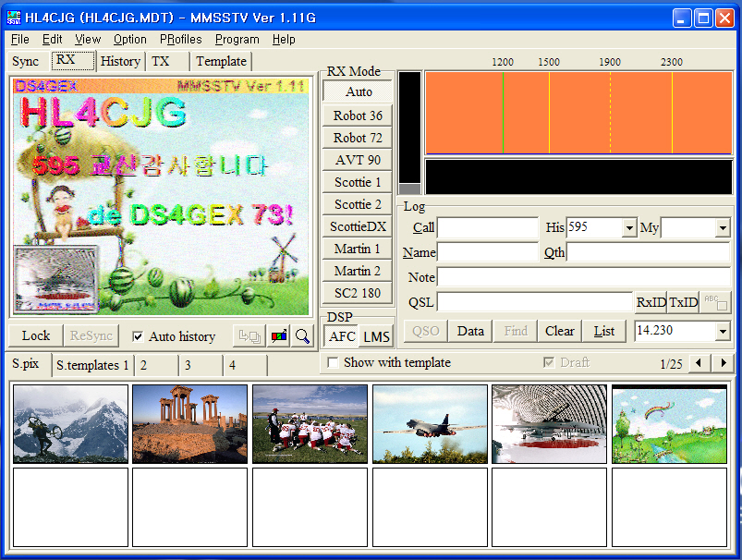Screen dimensions: 742x560
Task: Click the ABC text icon beside TxID
Action: 715,302
